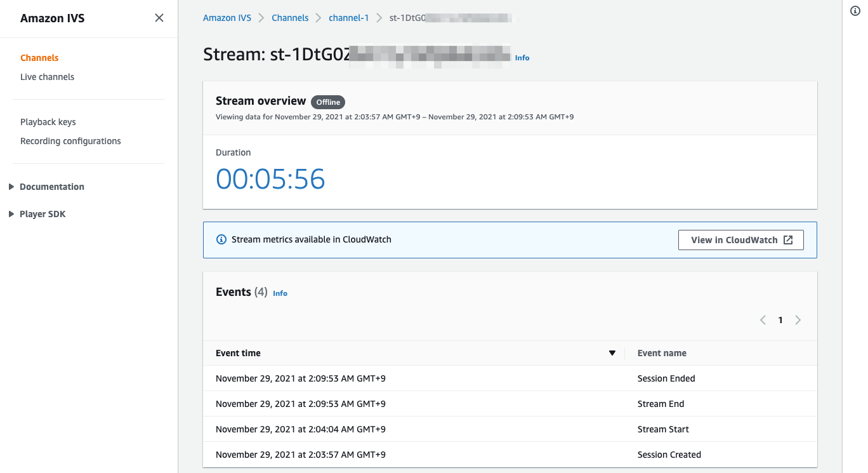
Task: Click the 2:03:57 AM event time in table
Action: [x=301, y=455]
